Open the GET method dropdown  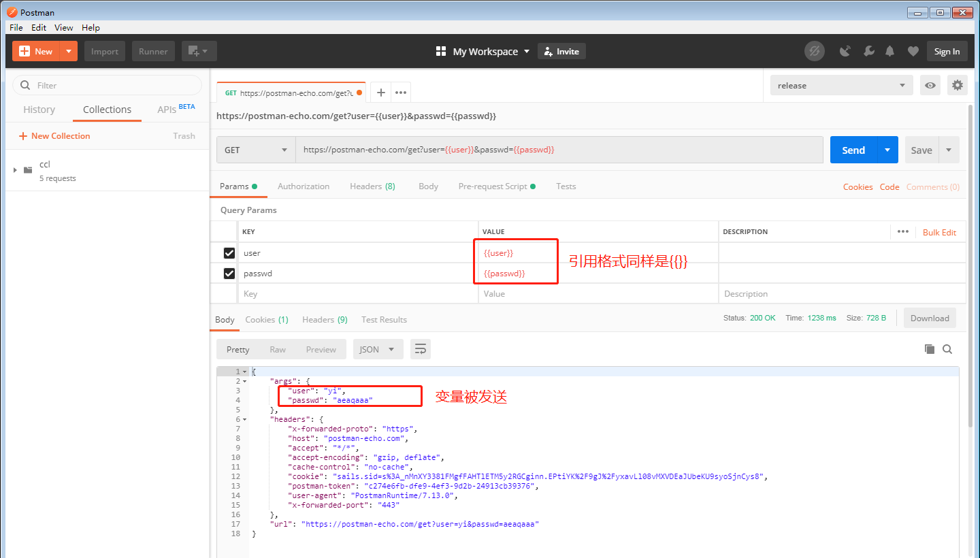[x=256, y=150]
